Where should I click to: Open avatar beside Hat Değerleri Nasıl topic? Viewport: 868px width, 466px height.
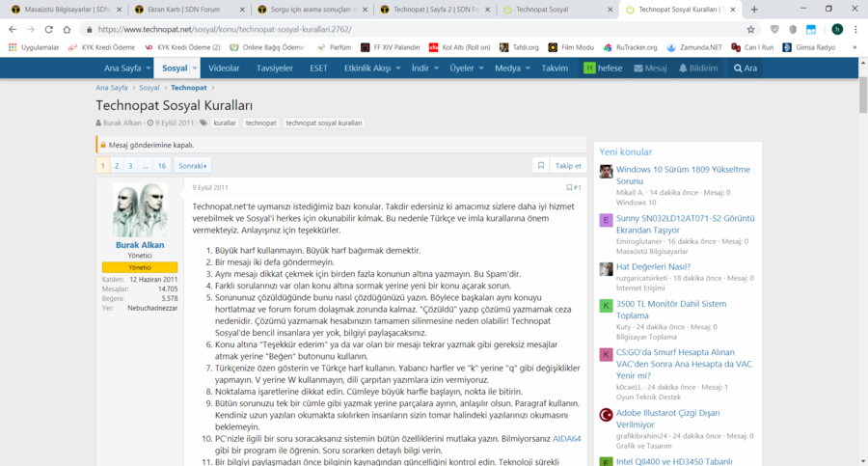607,269
